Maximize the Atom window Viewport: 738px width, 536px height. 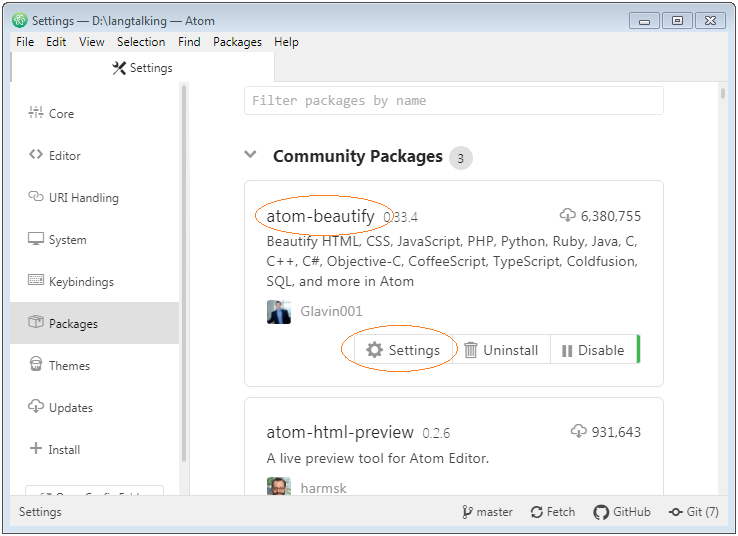point(677,20)
